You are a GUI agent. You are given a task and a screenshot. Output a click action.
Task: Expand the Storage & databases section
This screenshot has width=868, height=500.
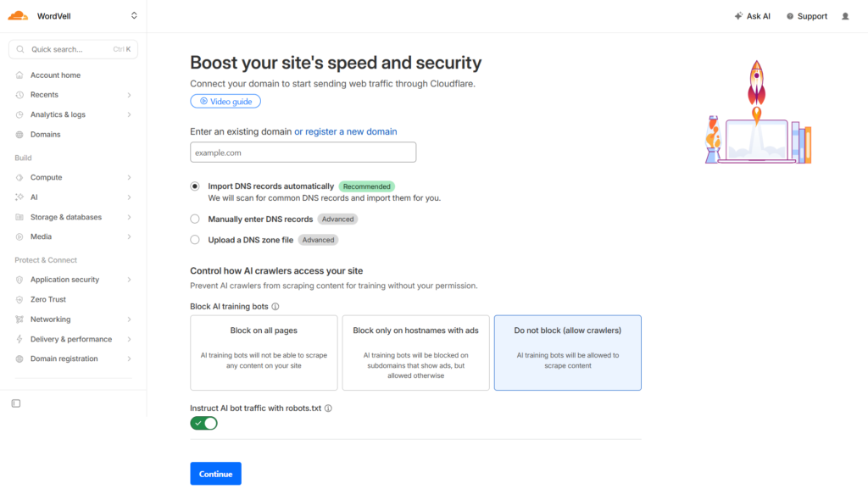pyautogui.click(x=67, y=217)
